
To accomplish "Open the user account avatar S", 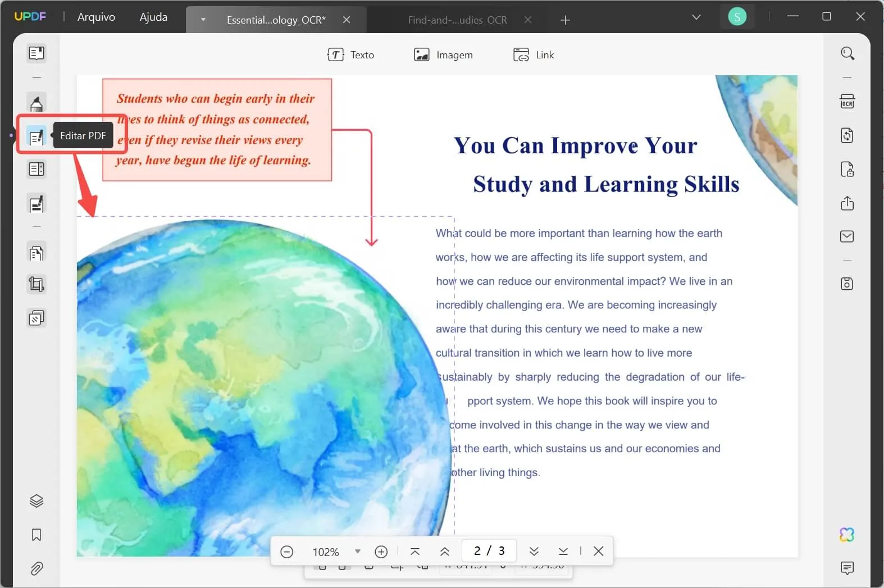I will 737,17.
